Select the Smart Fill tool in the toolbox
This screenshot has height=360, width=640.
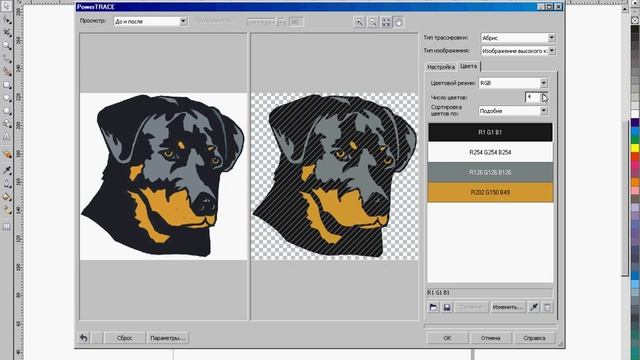coord(7,71)
